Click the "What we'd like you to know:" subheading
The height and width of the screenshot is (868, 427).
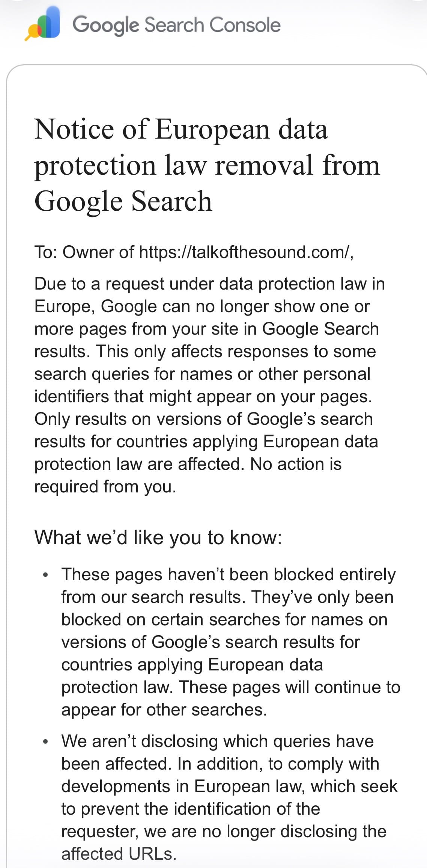158,537
